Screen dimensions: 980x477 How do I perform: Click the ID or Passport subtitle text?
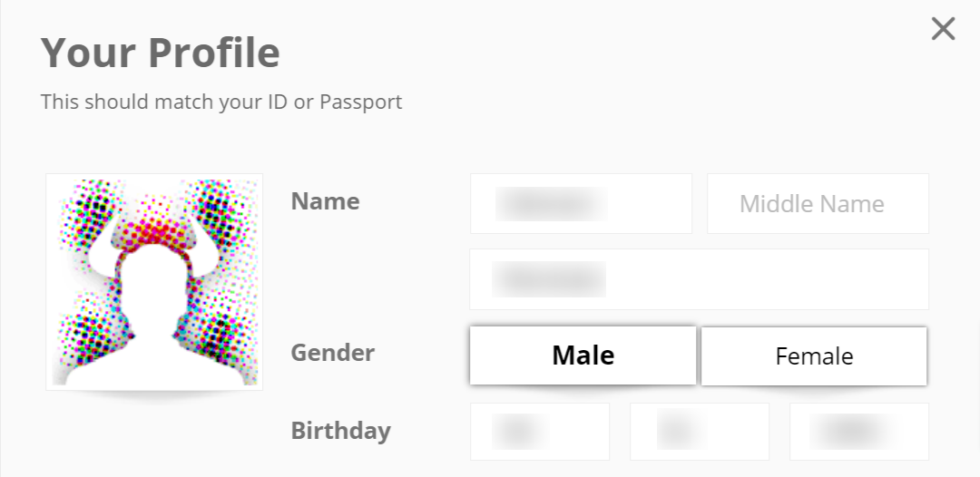pos(220,102)
